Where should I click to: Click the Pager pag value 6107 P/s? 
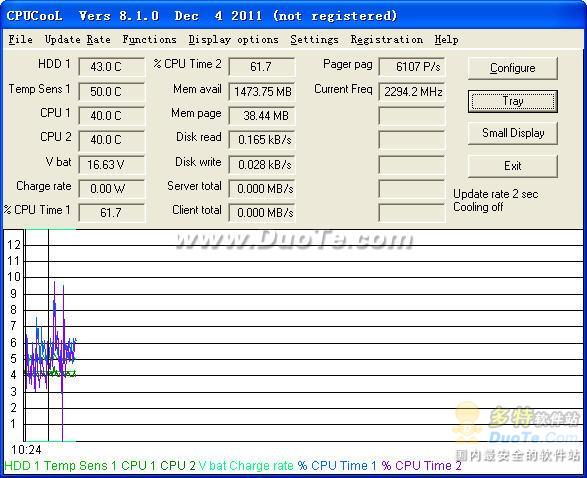(411, 67)
